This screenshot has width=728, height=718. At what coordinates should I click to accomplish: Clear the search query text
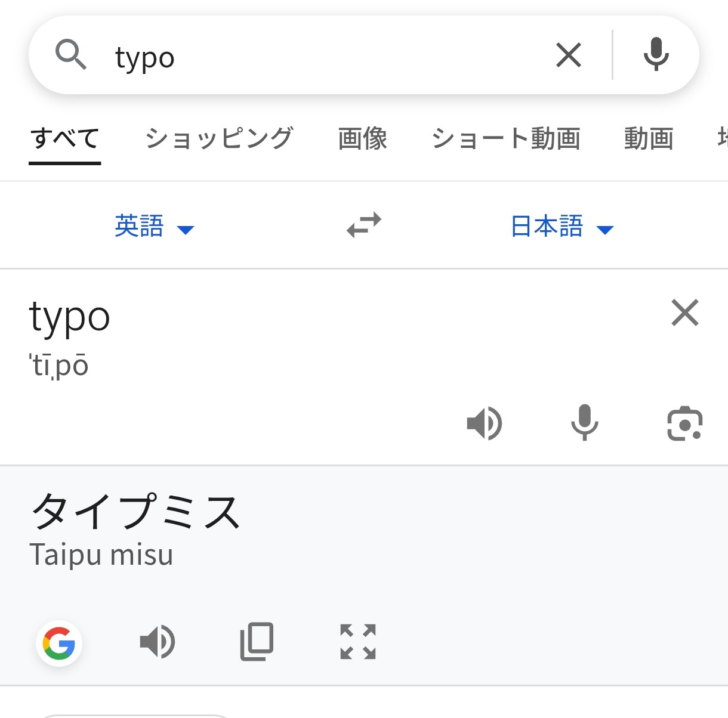pos(568,55)
